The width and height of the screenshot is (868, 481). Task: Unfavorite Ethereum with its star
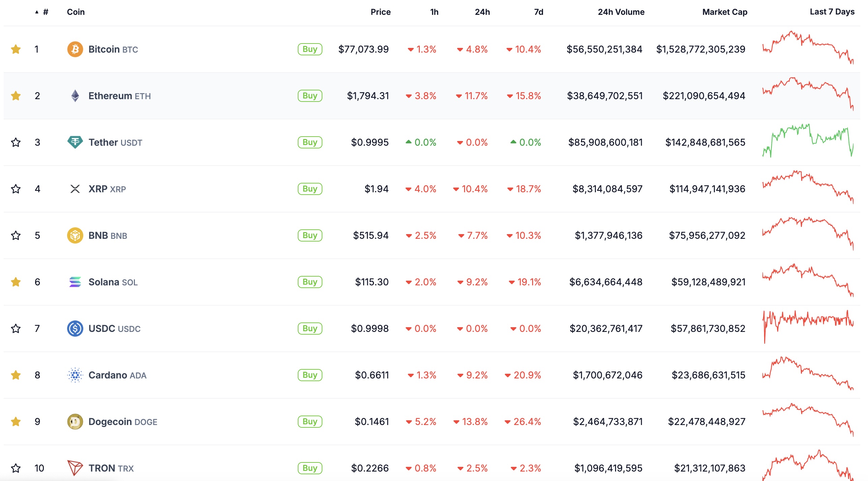coord(16,96)
